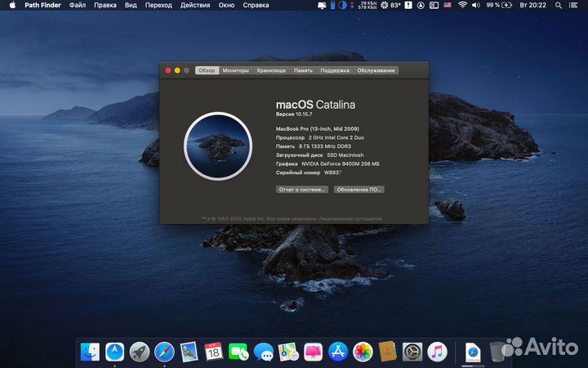Screen dimensions: 588x368
Task: Click 8 ГБ 1333 MHz DDR3 memory text
Action: (325, 146)
